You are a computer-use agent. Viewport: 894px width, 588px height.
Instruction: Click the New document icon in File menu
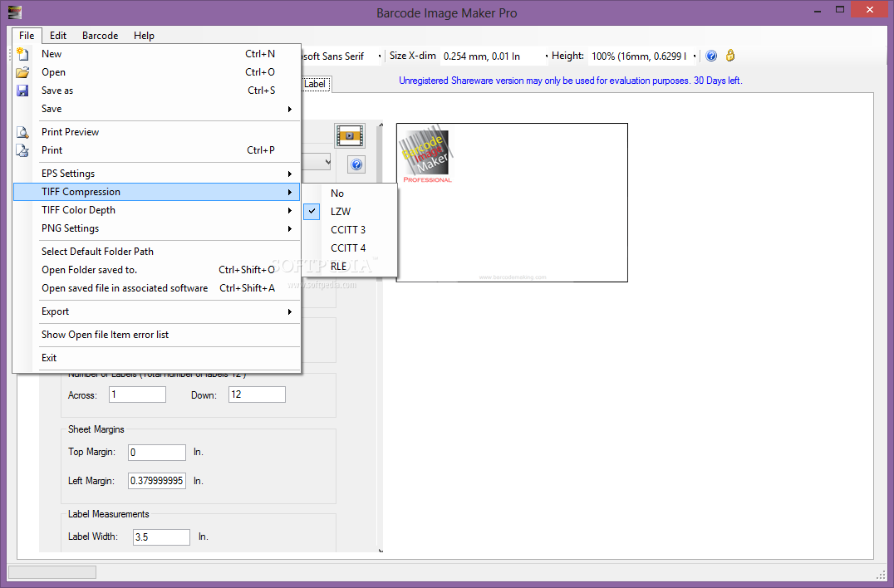22,54
